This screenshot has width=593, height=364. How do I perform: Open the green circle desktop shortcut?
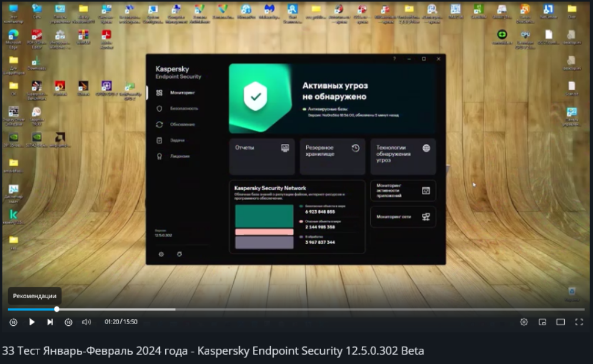(x=502, y=38)
